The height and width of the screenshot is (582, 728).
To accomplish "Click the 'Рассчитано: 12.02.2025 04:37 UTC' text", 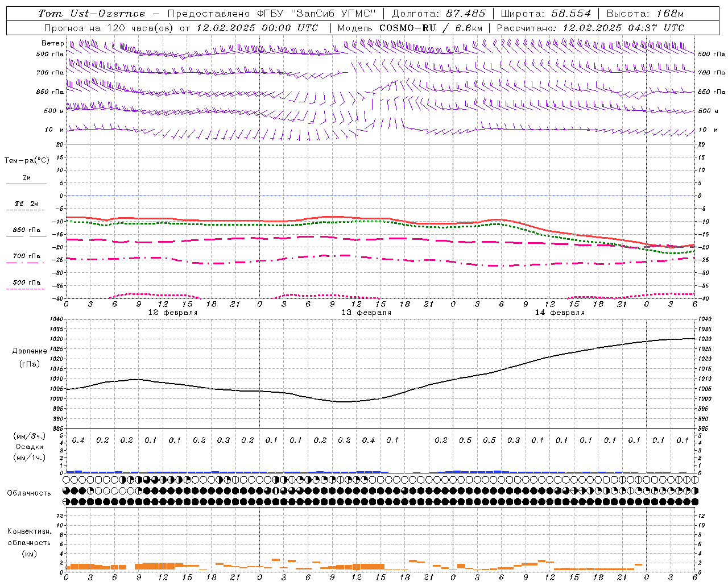I will pyautogui.click(x=590, y=28).
